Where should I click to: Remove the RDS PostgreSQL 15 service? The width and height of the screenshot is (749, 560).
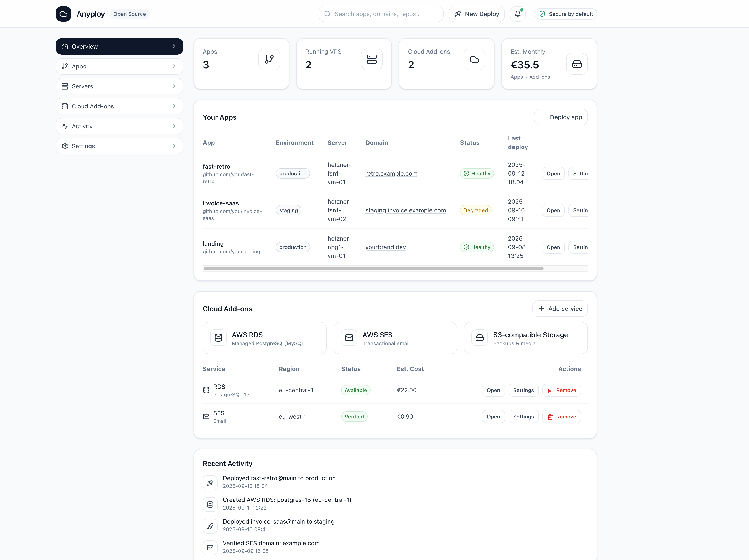pyautogui.click(x=561, y=390)
